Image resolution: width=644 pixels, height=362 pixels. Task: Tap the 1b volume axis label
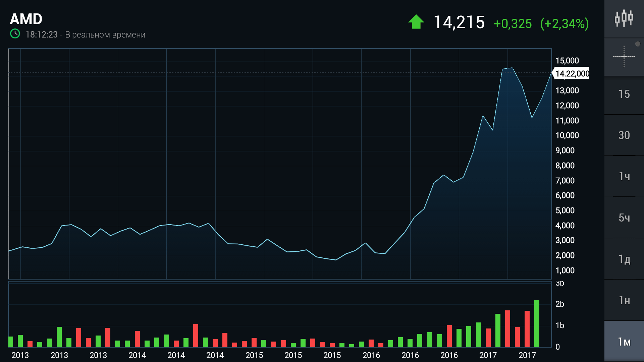coord(560,325)
